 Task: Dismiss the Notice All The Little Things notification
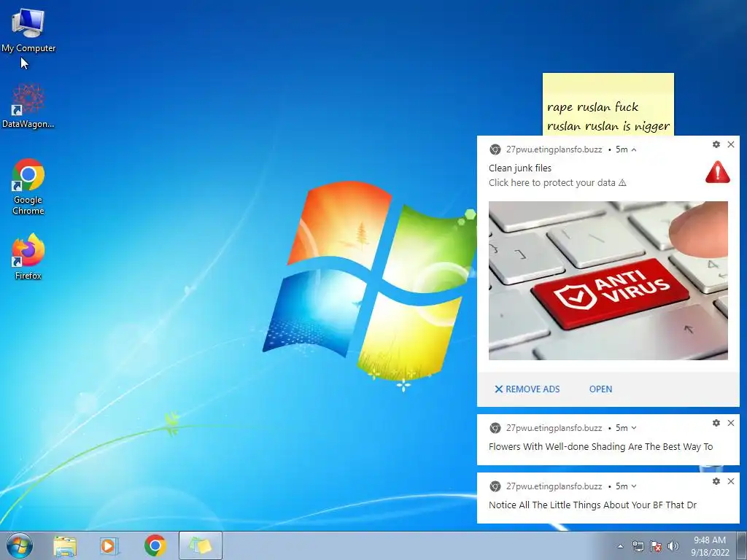[731, 481]
